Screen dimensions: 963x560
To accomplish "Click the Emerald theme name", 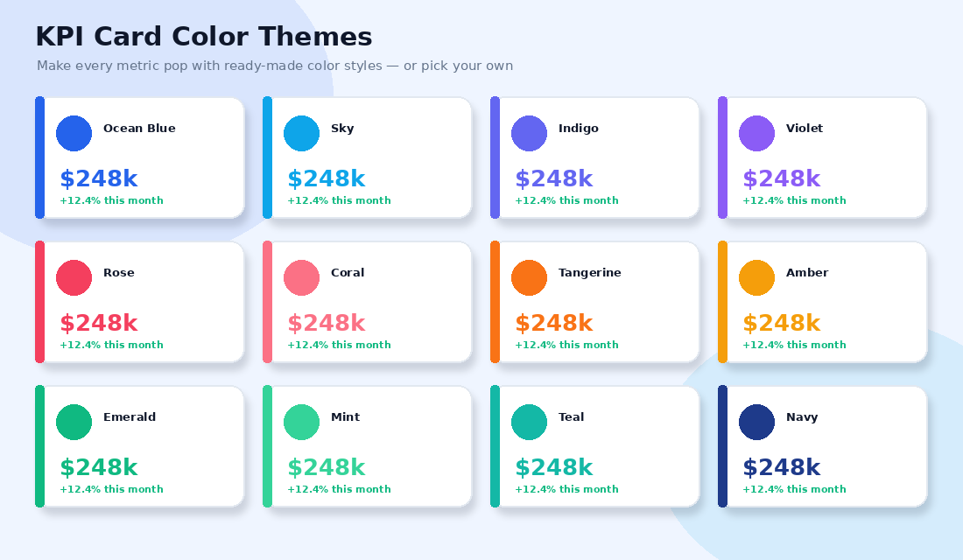I will (x=129, y=416).
